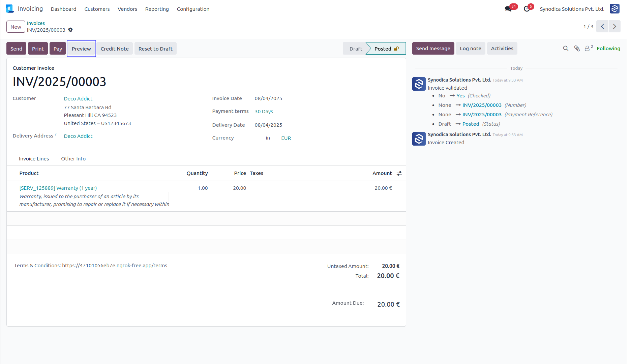Click the Terms & Conditions URL text
The image size is (630, 364).
pyautogui.click(x=115, y=266)
